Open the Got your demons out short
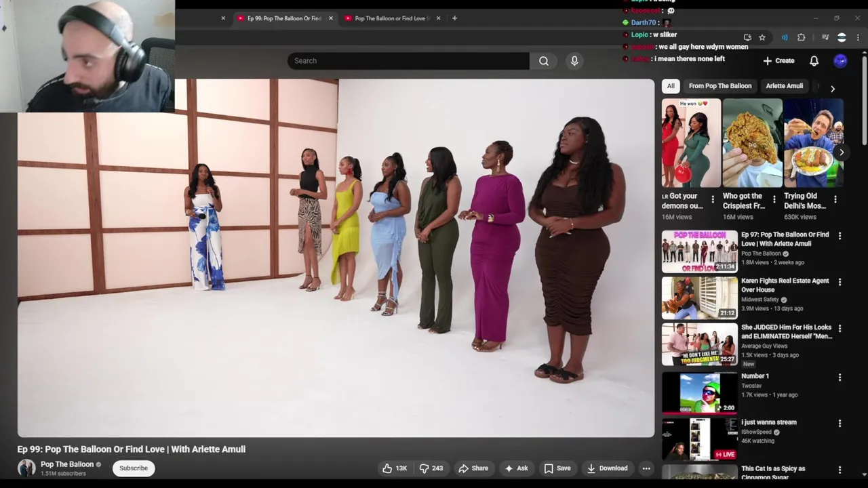 click(691, 143)
